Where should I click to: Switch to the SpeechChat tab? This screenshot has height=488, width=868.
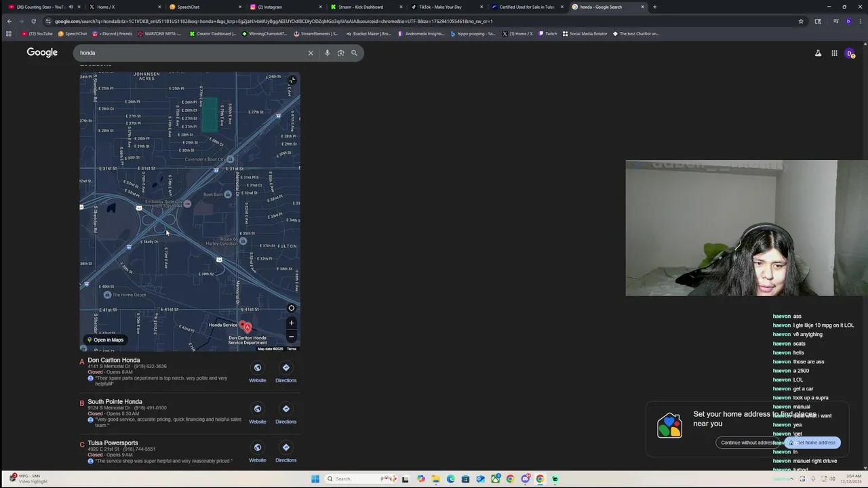[x=203, y=7]
